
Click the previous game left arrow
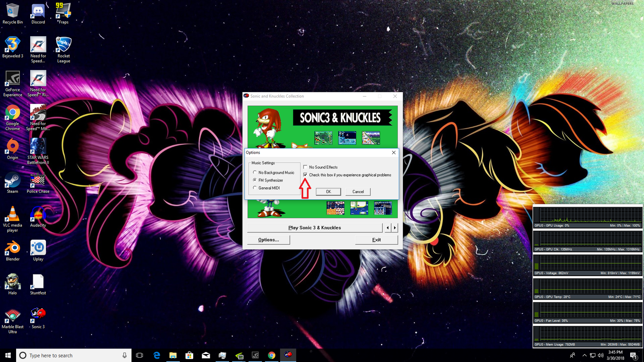pyautogui.click(x=388, y=228)
